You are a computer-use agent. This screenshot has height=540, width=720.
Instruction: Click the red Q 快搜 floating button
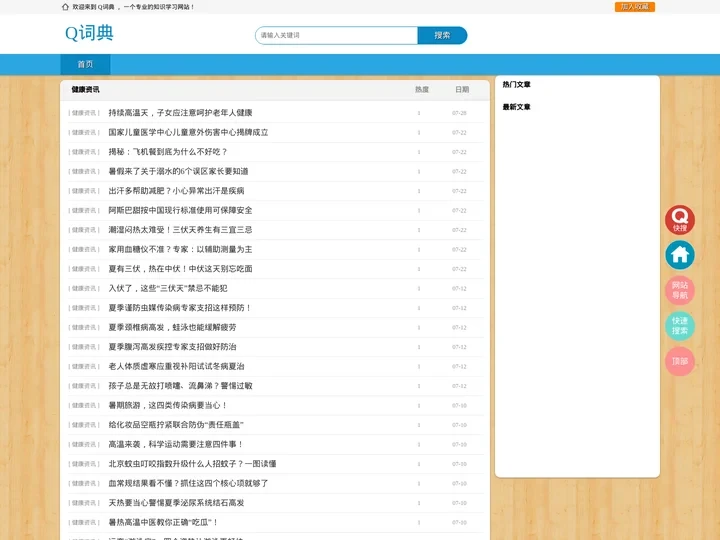[680, 219]
